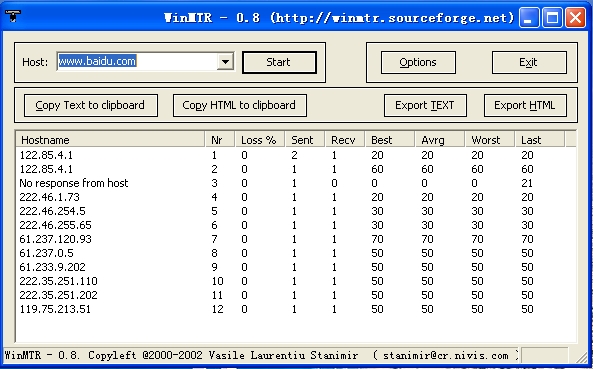Click the status bar copyleft text

tap(261, 356)
